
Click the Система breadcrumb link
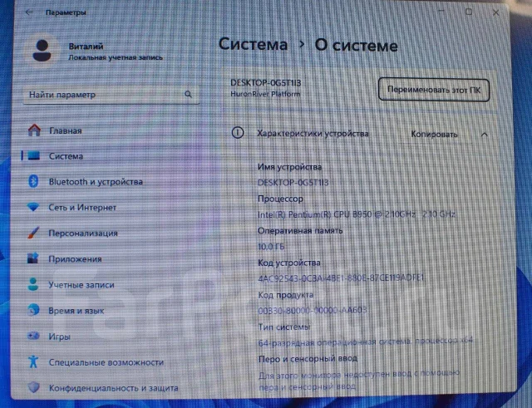click(x=253, y=44)
